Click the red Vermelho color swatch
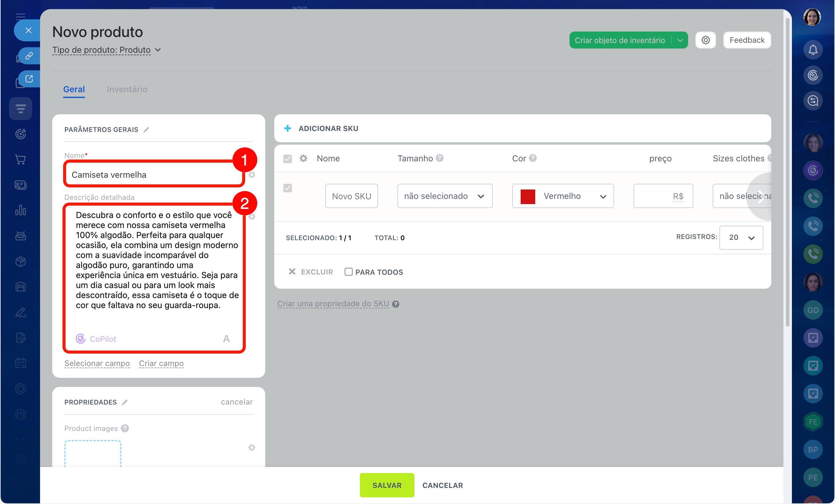 coord(527,197)
